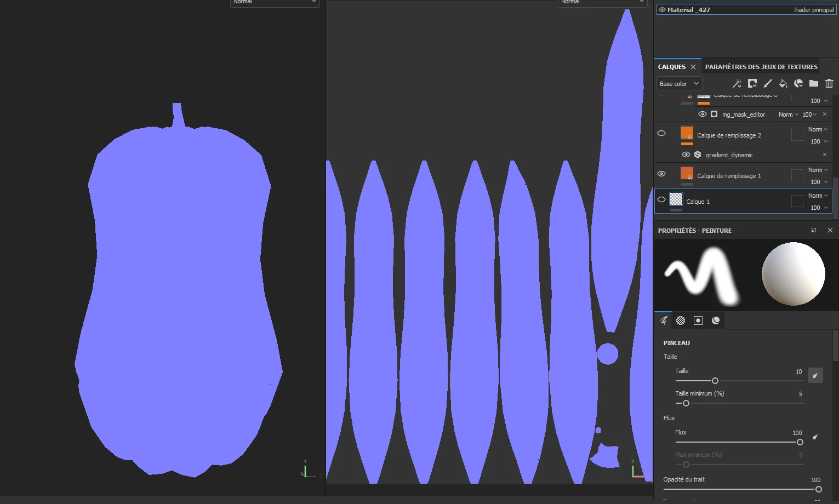Add a new paint layer with brush icon
The height and width of the screenshot is (504, 839).
[x=768, y=83]
